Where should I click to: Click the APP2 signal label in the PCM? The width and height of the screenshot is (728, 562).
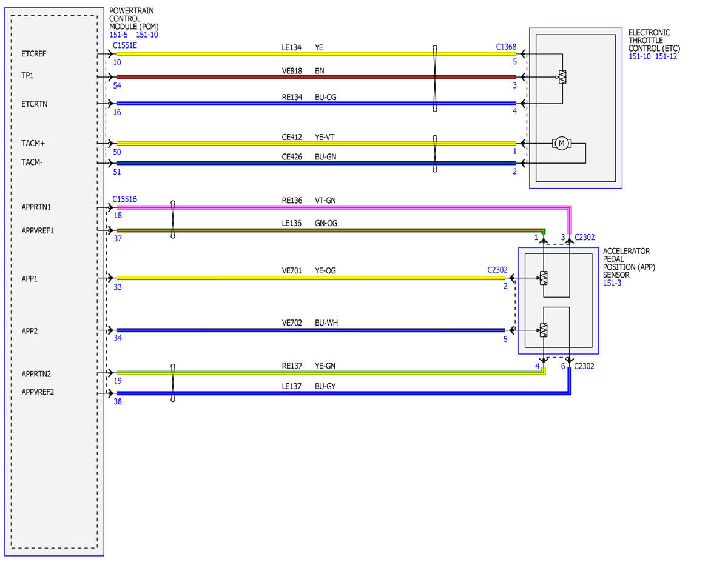[30, 331]
